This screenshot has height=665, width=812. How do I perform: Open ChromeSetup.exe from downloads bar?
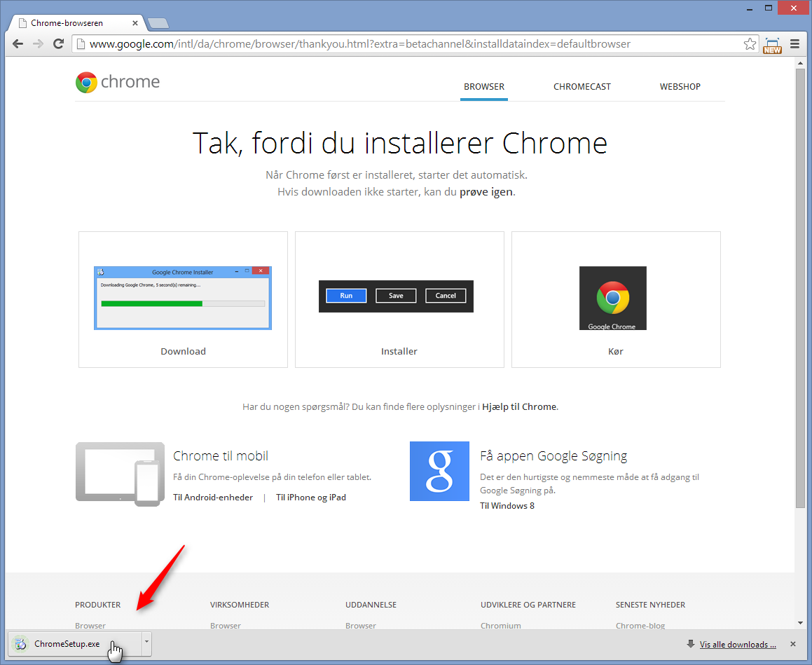coord(67,644)
